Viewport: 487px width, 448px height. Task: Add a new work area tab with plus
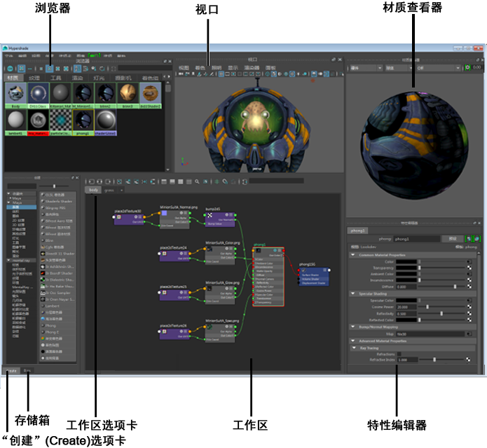121,190
